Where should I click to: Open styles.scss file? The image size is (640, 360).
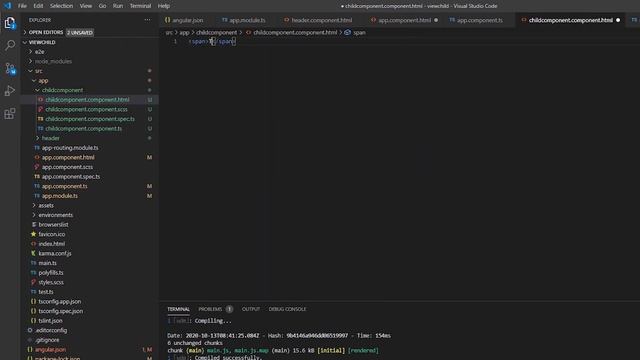click(x=51, y=282)
